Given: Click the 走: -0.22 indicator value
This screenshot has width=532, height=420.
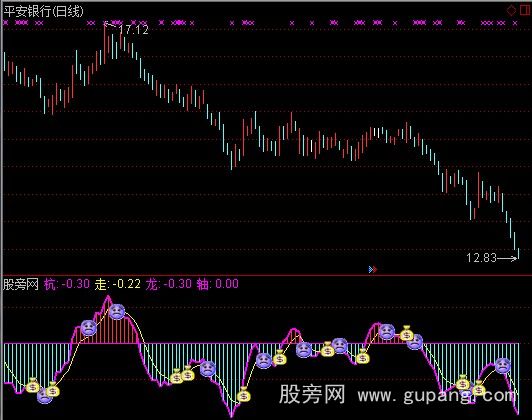Looking at the screenshot, I should (117, 284).
